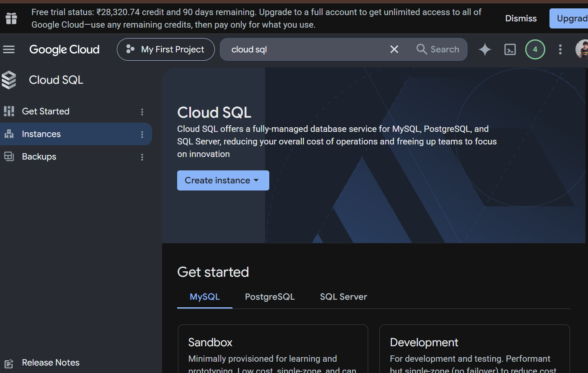Switch to the MySQL tab

205,297
